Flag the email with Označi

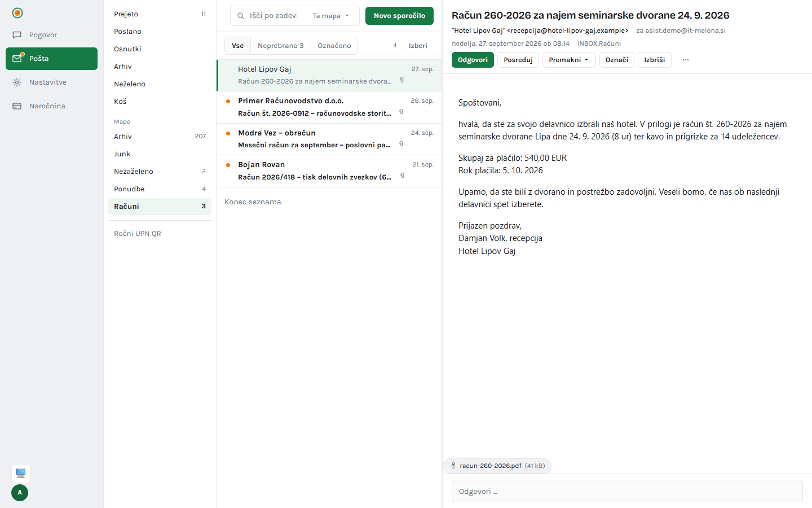pos(617,60)
